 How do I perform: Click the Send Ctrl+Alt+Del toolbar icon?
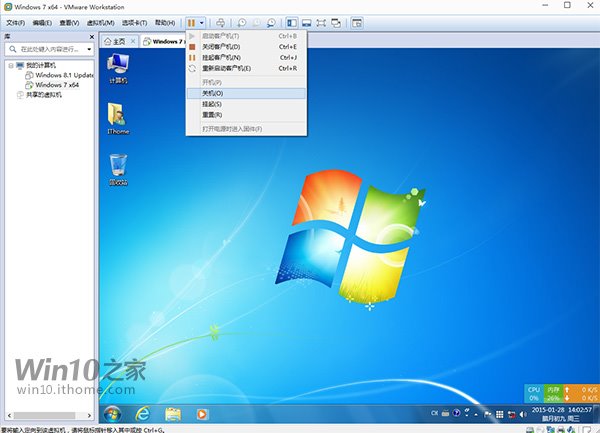(x=220, y=23)
